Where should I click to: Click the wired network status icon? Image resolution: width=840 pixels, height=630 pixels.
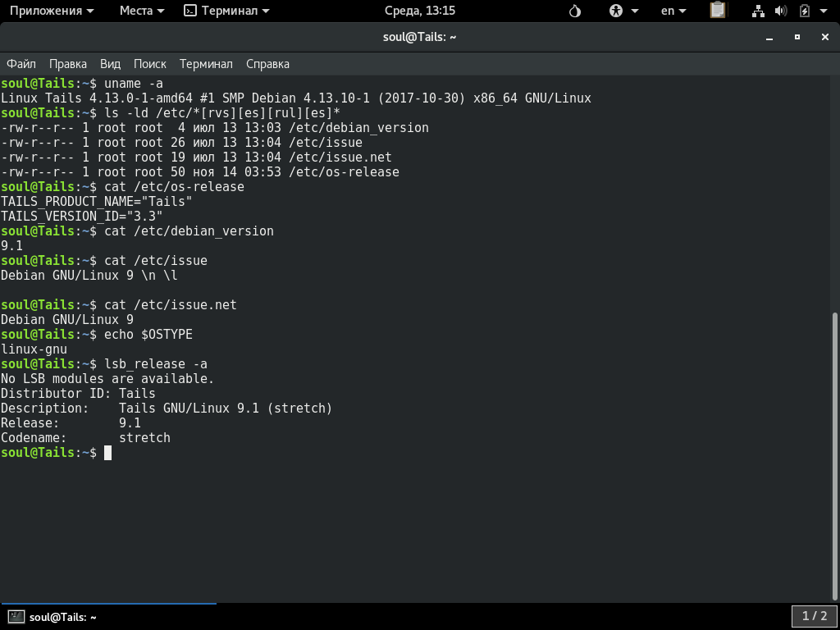758,11
